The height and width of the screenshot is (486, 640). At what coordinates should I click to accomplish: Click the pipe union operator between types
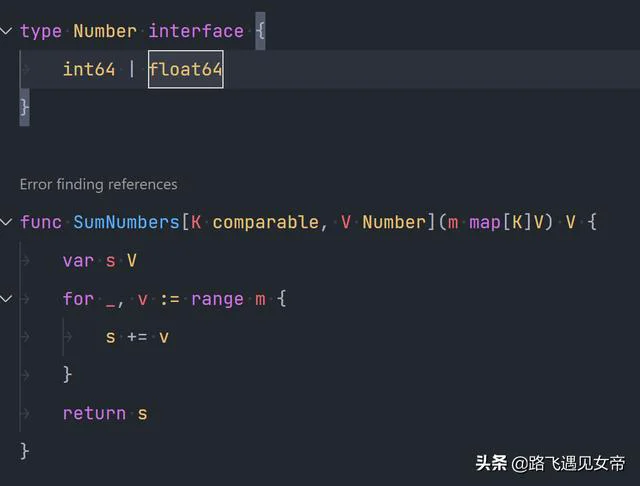[x=131, y=69]
